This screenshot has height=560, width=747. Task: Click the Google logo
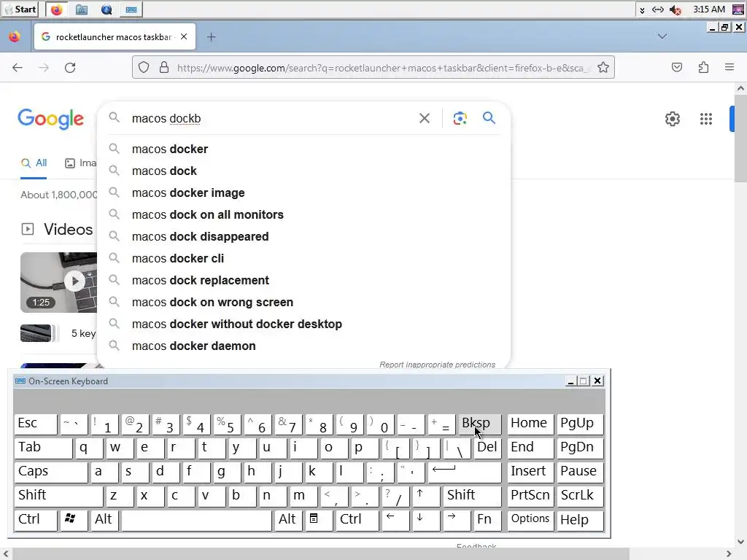[50, 119]
